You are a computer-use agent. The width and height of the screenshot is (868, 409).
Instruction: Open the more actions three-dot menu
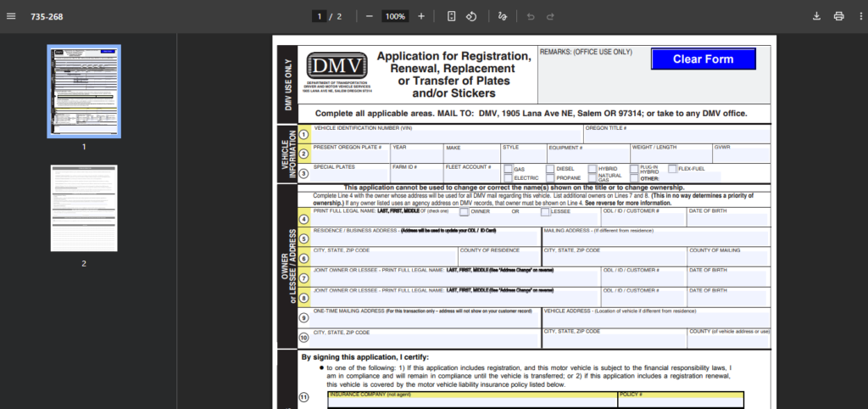point(858,16)
